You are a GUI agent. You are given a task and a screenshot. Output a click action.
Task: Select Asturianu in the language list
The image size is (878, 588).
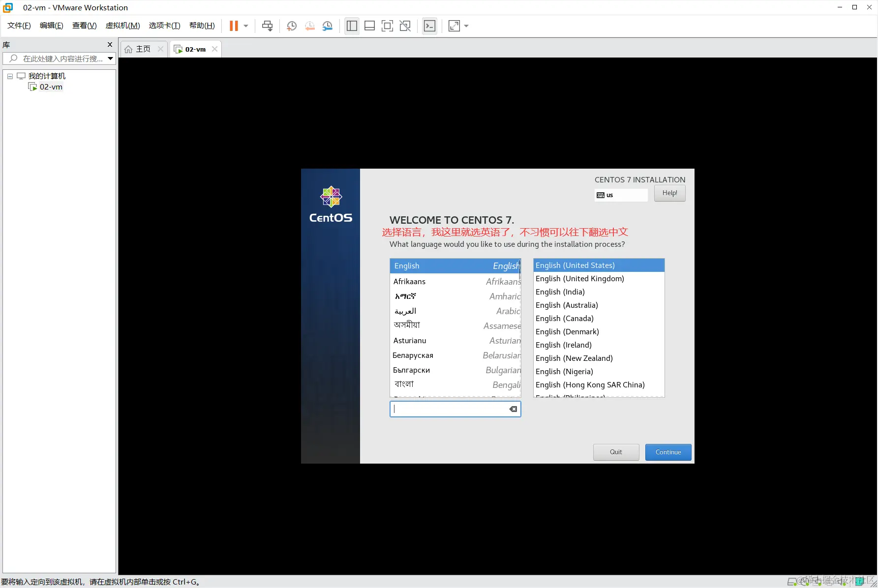click(455, 341)
